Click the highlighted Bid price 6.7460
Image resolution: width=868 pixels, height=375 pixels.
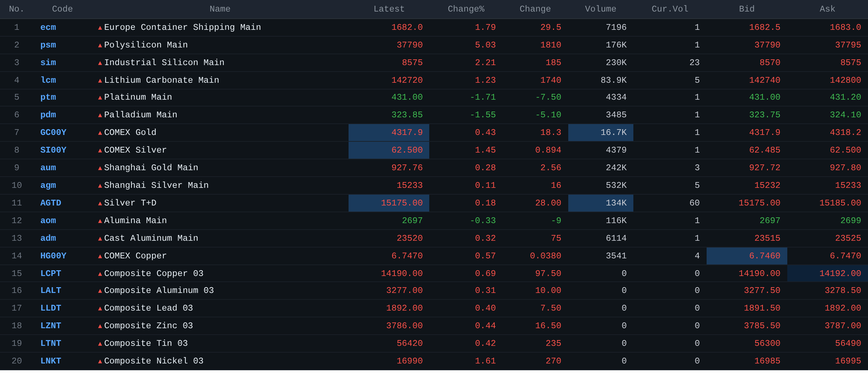747,256
